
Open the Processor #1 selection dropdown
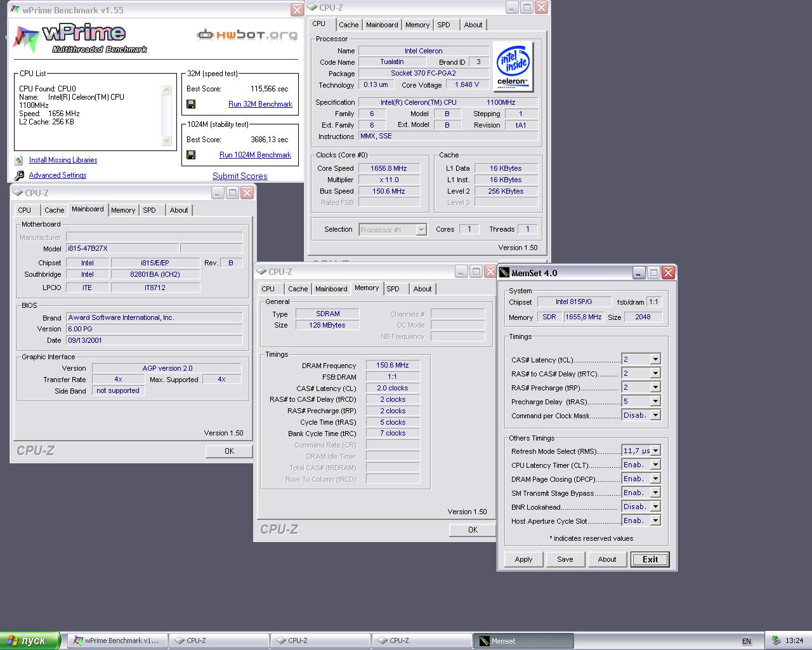pos(393,230)
